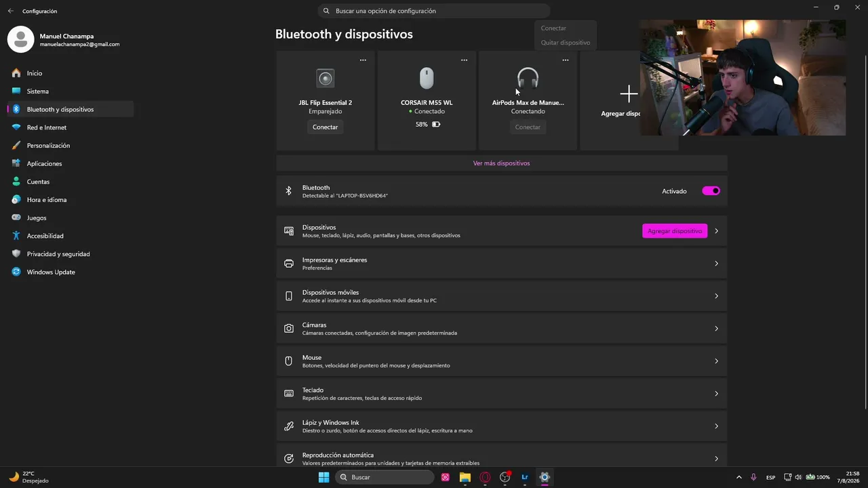This screenshot has width=868, height=488.
Task: Open Reproducción automática via its icon
Action: pos(289,459)
